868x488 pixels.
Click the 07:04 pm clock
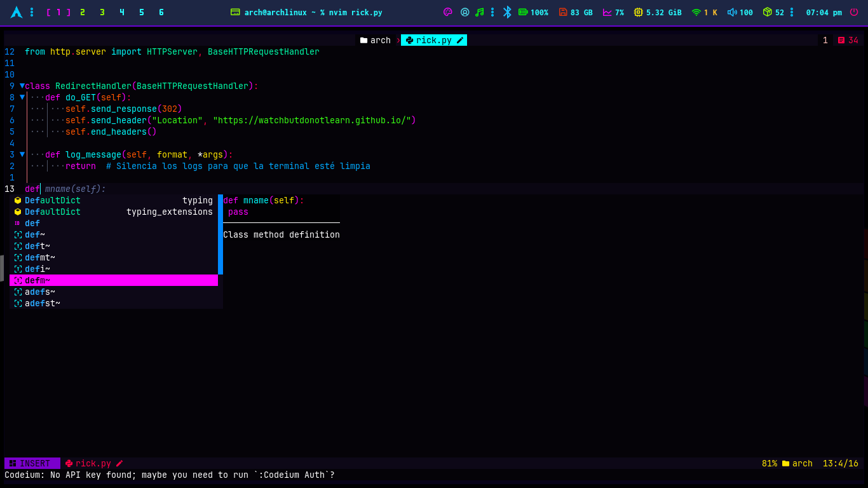coord(824,12)
